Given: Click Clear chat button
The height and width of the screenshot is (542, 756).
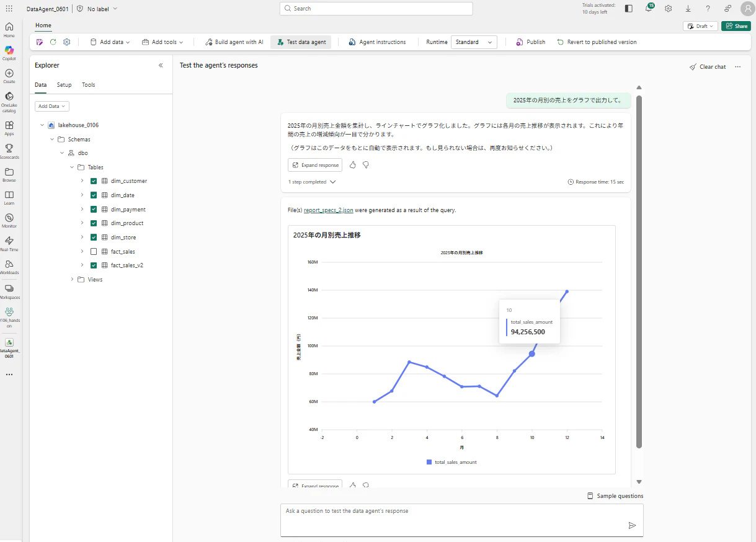Looking at the screenshot, I should 708,67.
